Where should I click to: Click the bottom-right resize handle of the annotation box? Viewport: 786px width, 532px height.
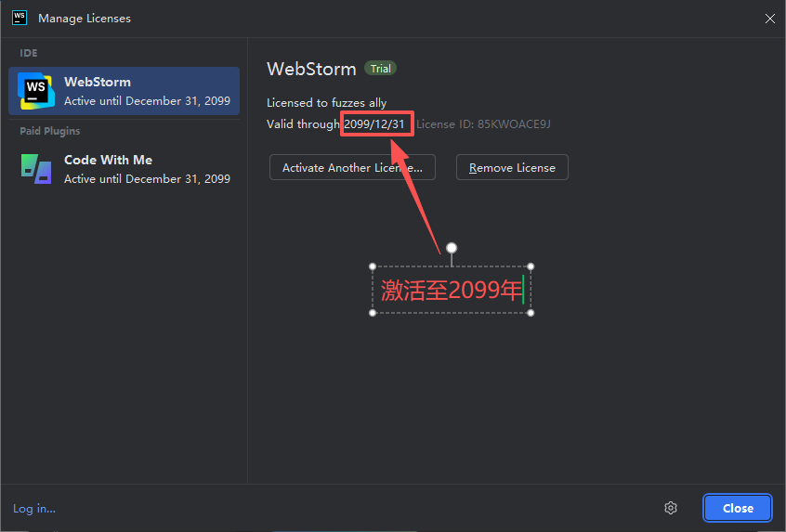pyautogui.click(x=531, y=313)
